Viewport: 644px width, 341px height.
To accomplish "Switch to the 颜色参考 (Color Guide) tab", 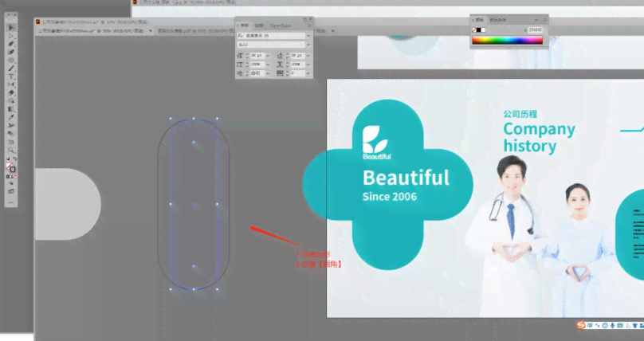I will tap(498, 20).
